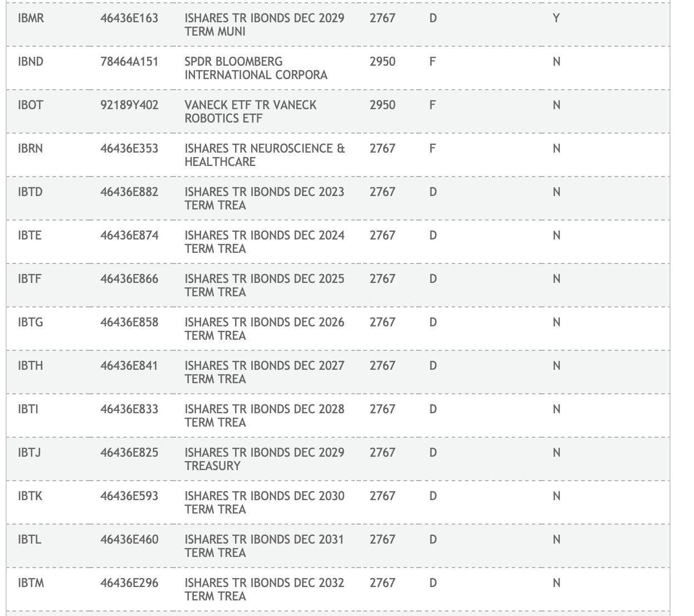Select ISHARES TR IBONDS DEC 2028 TERM TREA

pyautogui.click(x=265, y=415)
